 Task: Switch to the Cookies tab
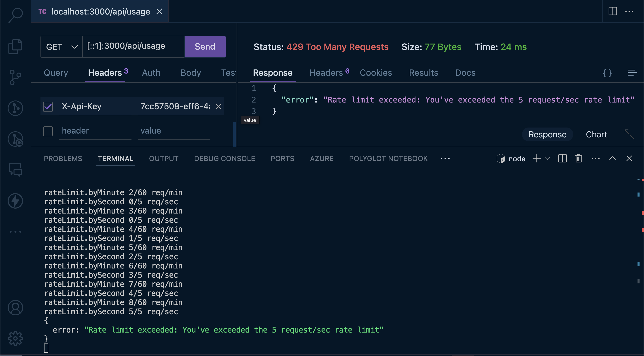click(x=376, y=73)
